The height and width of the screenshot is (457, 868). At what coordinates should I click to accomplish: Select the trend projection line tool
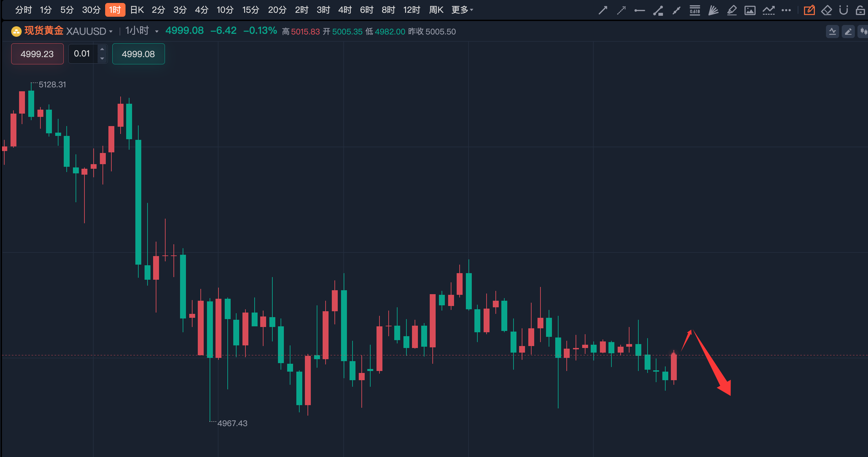pos(768,11)
